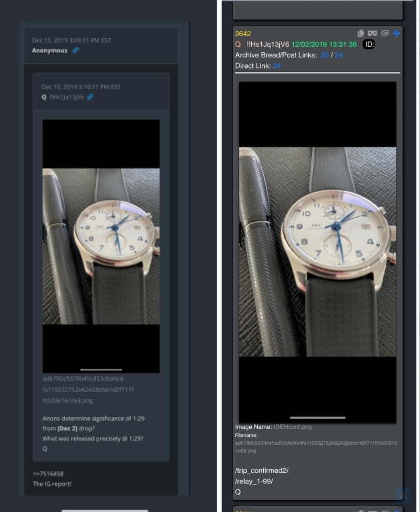Enlarge the IWC watch image in left post

point(101,246)
